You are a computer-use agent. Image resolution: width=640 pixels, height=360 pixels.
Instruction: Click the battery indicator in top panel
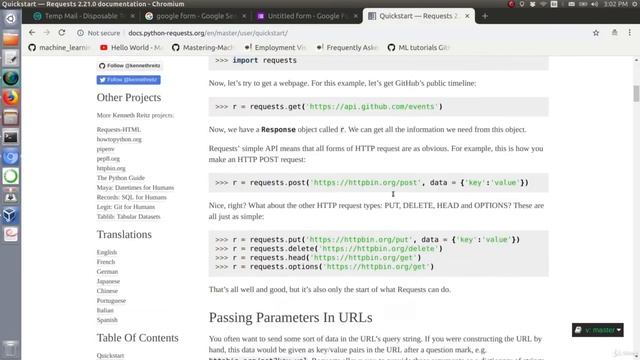pos(583,4)
